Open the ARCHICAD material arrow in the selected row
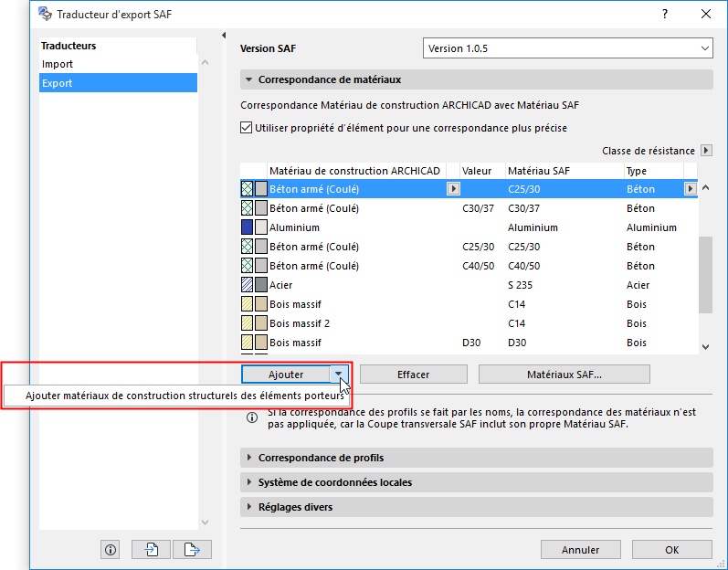This screenshot has height=570, width=728. pos(453,189)
